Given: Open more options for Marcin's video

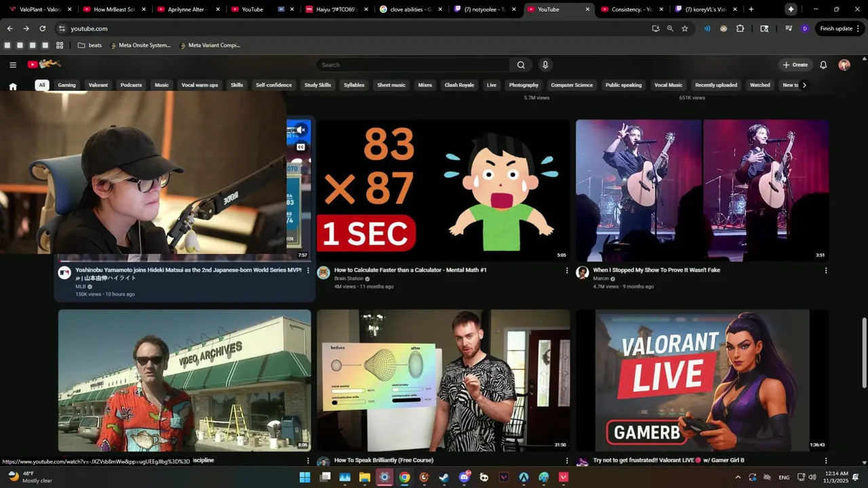Looking at the screenshot, I should pyautogui.click(x=826, y=270).
